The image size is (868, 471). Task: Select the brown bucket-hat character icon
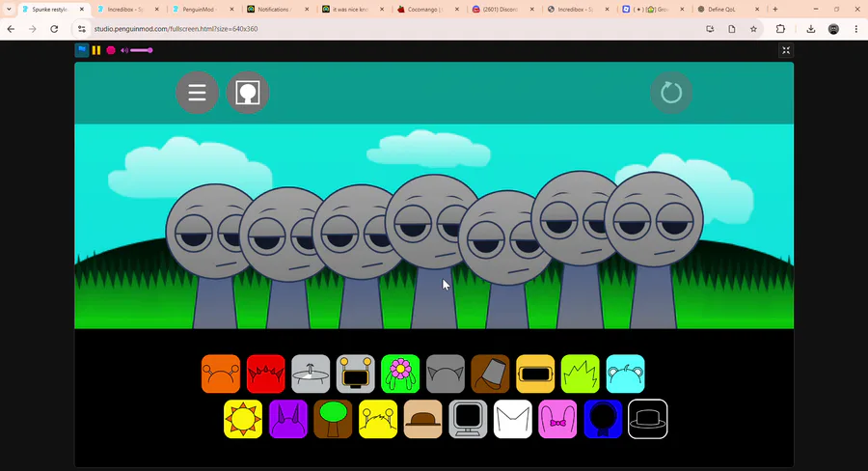[491, 374]
